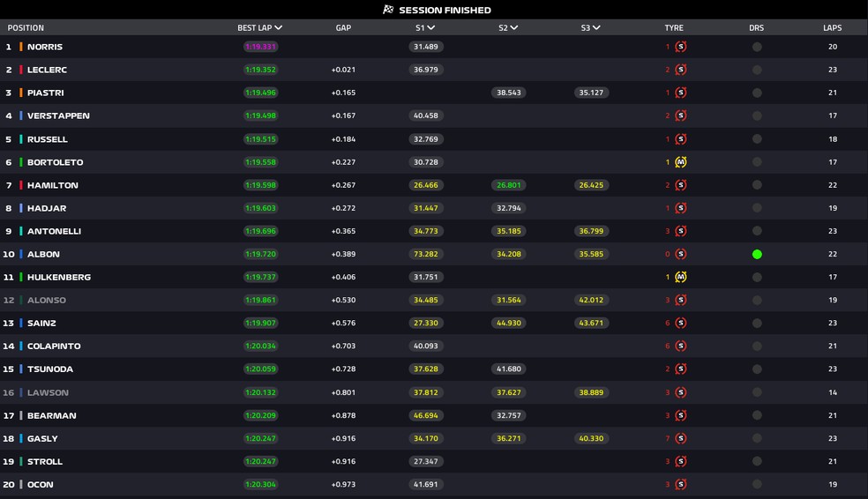This screenshot has height=499, width=868.
Task: Click Antonelli's soft tyre icon
Action: click(x=681, y=231)
